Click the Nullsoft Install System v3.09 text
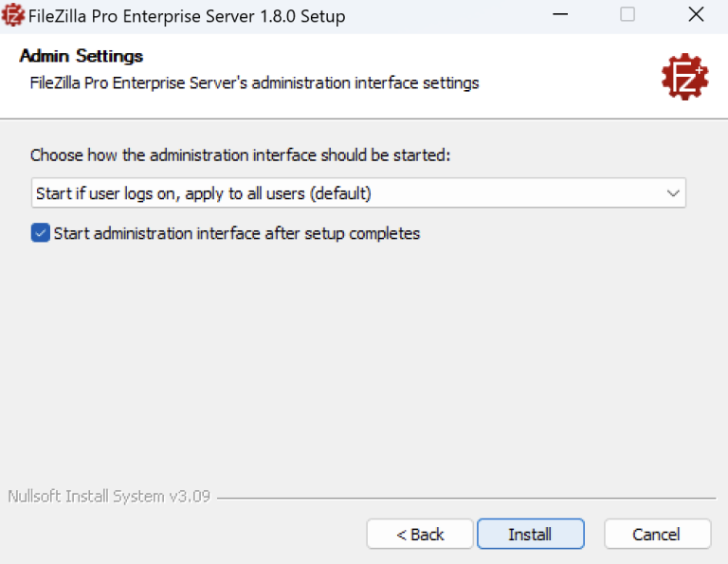The height and width of the screenshot is (564, 728). (109, 497)
